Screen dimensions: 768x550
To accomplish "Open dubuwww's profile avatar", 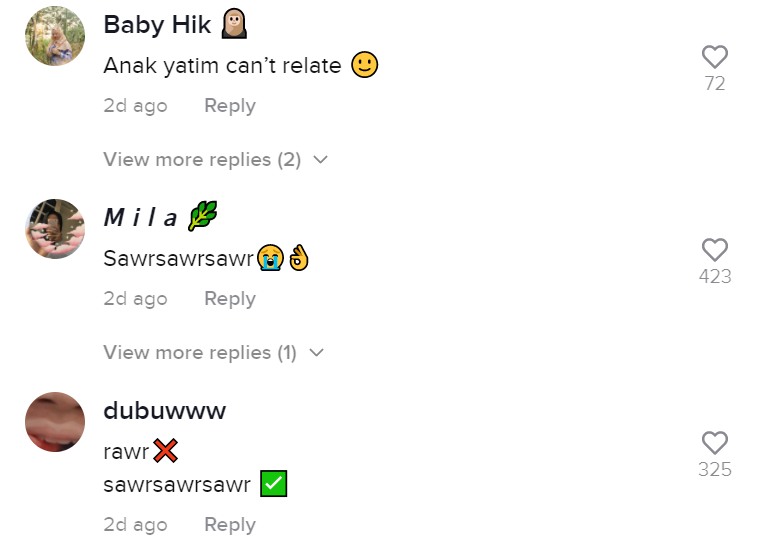I will tap(55, 422).
